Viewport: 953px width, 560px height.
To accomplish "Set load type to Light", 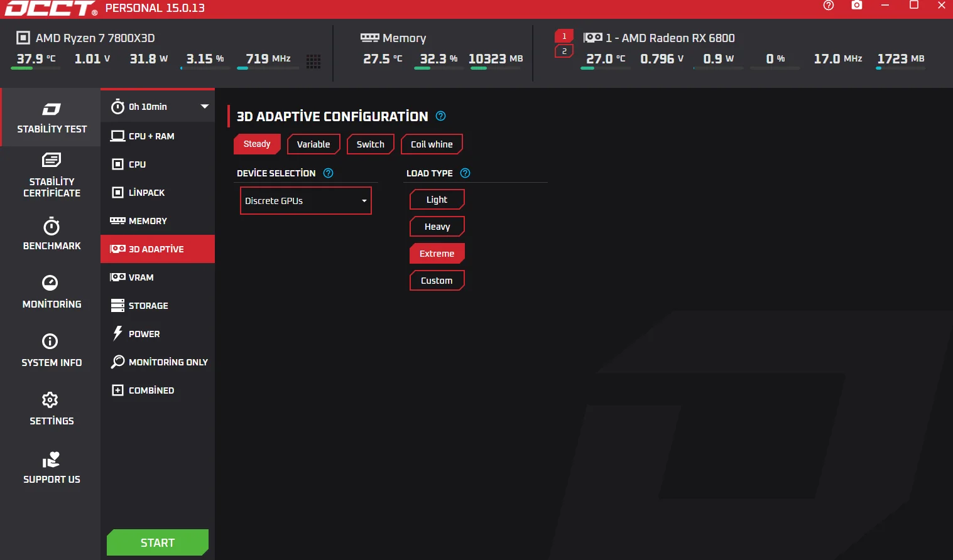I will point(437,200).
